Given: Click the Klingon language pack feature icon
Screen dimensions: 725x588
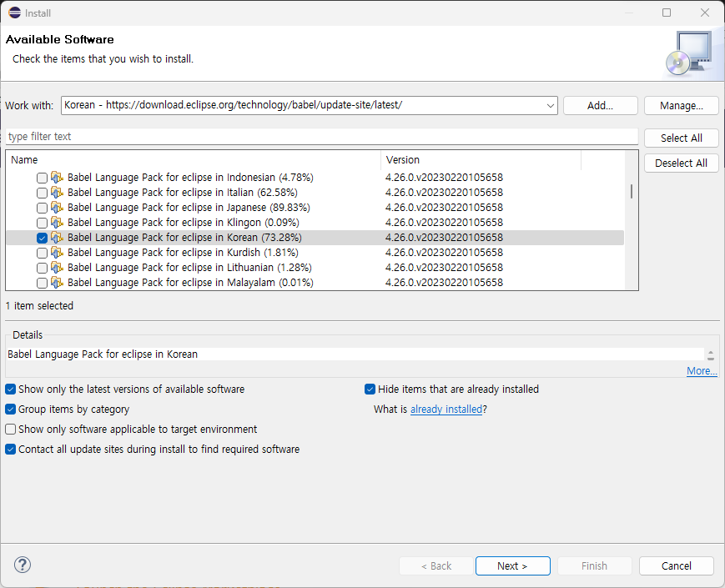Looking at the screenshot, I should coord(57,223).
